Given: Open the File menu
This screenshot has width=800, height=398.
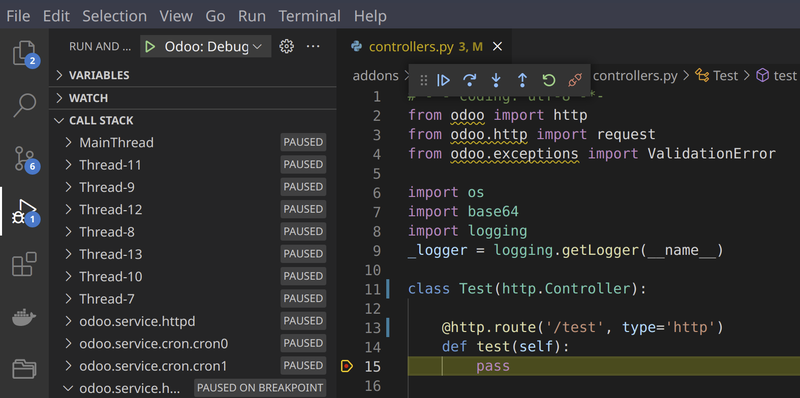Looking at the screenshot, I should [x=18, y=16].
